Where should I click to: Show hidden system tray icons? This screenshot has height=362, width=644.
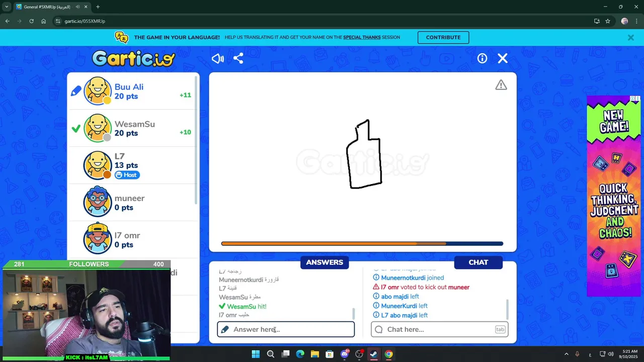coord(566,354)
